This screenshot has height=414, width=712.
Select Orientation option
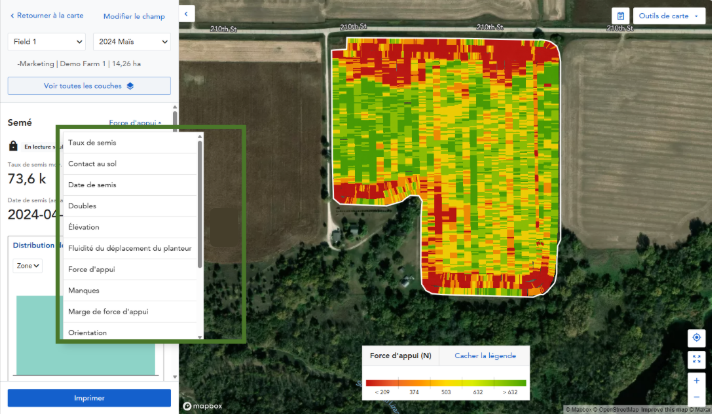pos(130,331)
